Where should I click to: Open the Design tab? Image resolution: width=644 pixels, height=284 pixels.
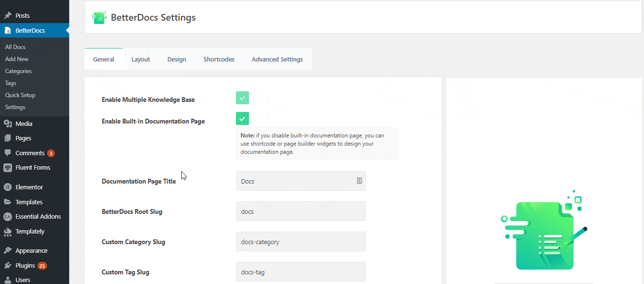pos(177,59)
